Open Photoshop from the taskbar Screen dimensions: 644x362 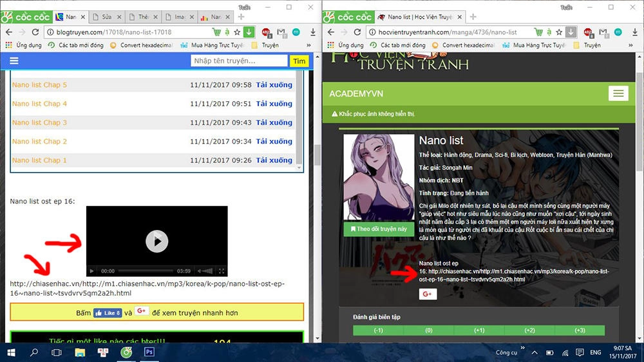coord(149,352)
